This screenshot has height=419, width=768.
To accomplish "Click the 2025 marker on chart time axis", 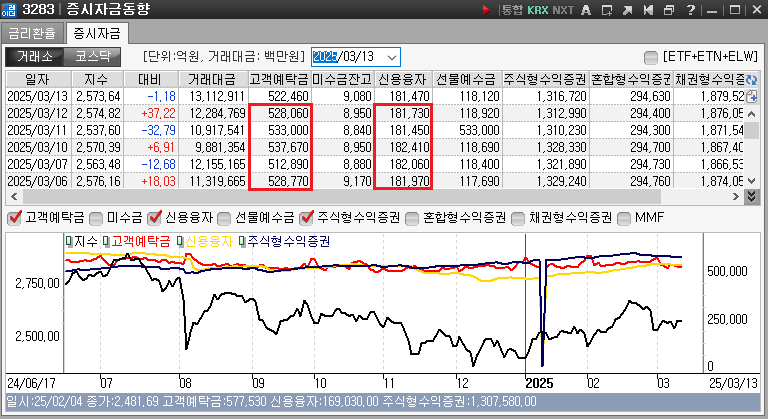I will click(539, 383).
